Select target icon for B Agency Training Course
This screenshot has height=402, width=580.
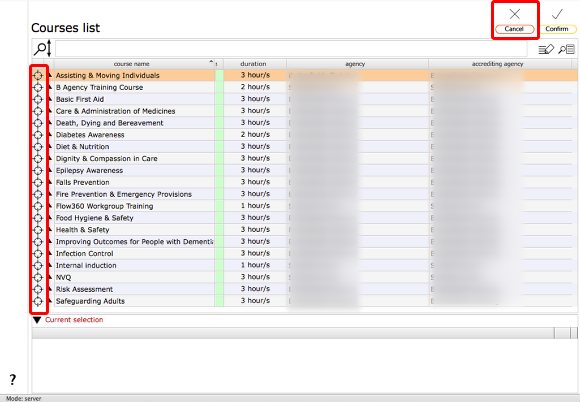click(x=38, y=87)
